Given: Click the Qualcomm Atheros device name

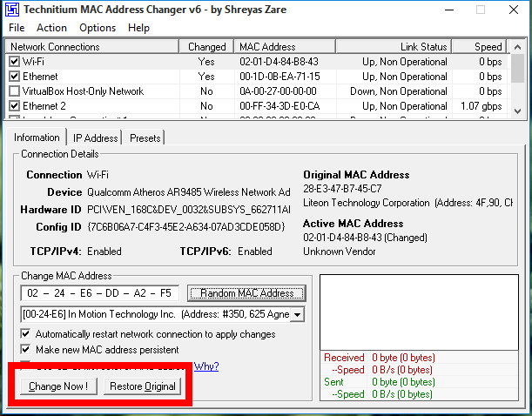Looking at the screenshot, I should (189, 192).
